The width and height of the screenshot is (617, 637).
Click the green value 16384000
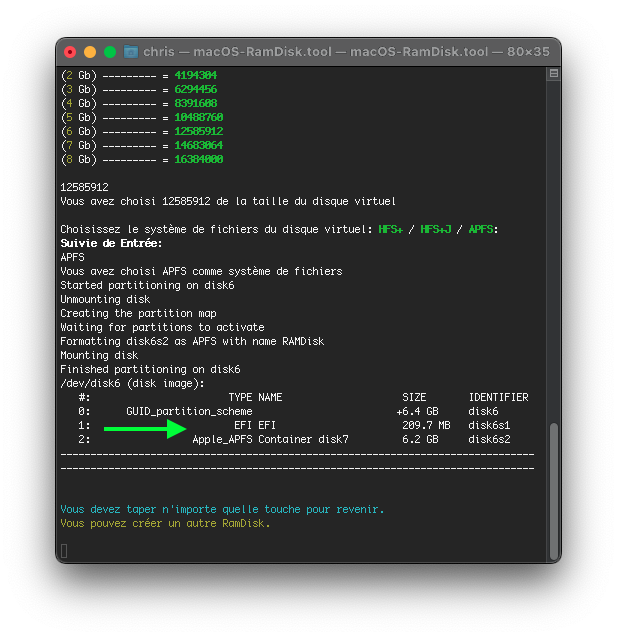click(199, 159)
